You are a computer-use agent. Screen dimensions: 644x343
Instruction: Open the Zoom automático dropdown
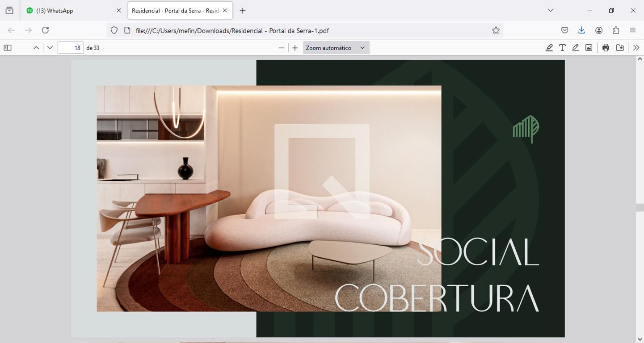336,48
